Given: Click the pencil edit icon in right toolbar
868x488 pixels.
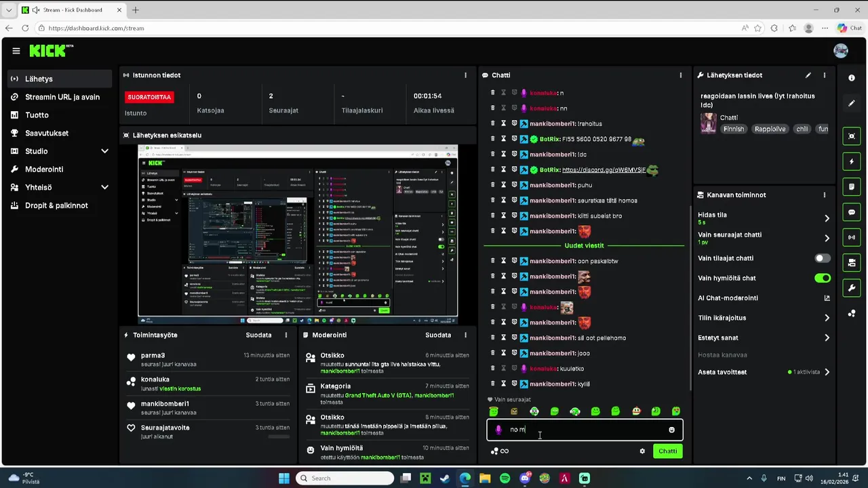Looking at the screenshot, I should tap(852, 103).
